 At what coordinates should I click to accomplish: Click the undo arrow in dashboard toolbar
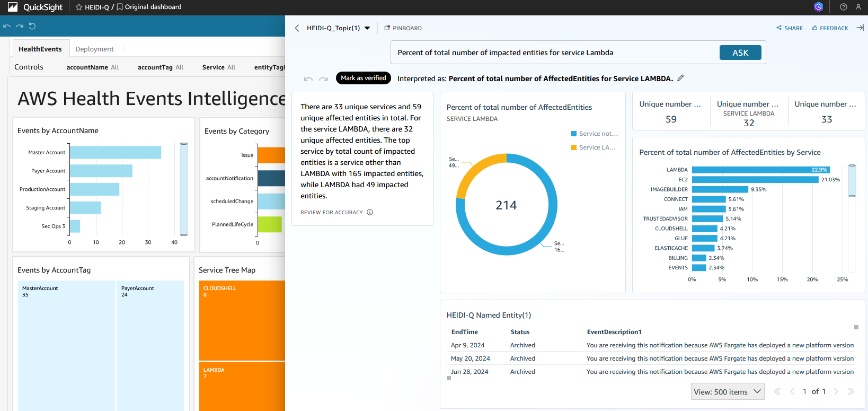point(7,26)
